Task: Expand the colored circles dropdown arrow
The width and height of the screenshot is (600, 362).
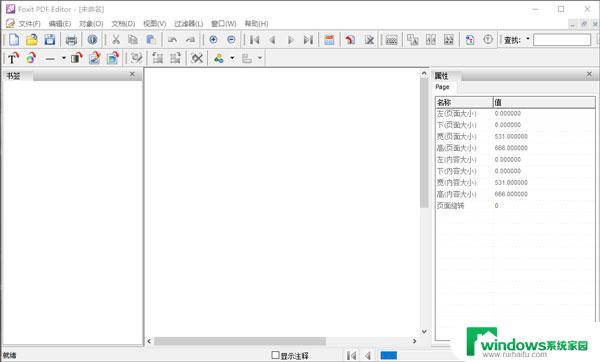Action: pos(232,58)
